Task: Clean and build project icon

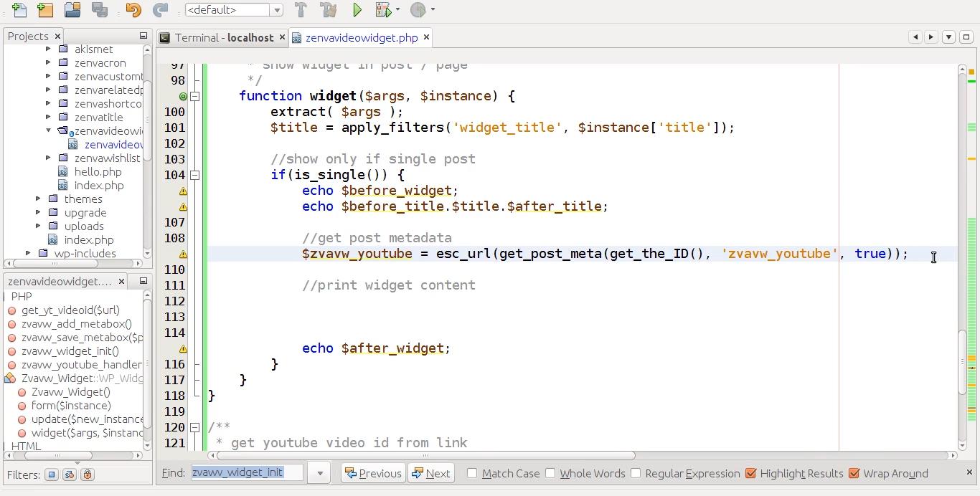Action: [329, 10]
